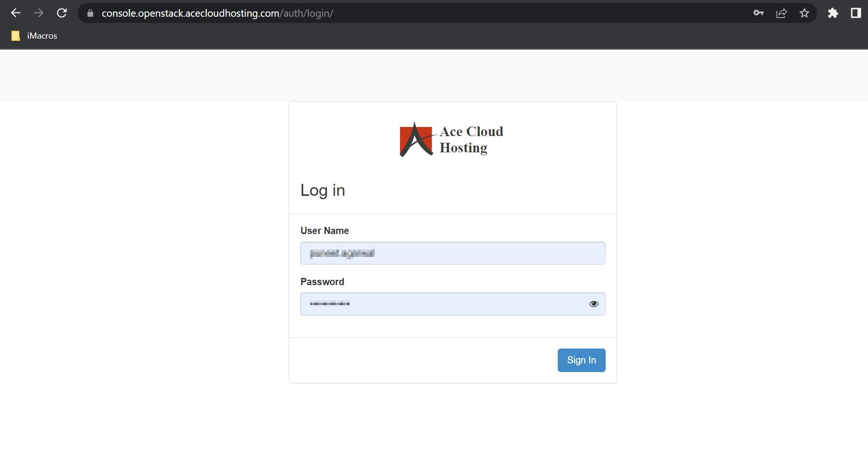This screenshot has height=457, width=868.
Task: Click the Ace Cloud Hosting logo text
Action: (471, 139)
